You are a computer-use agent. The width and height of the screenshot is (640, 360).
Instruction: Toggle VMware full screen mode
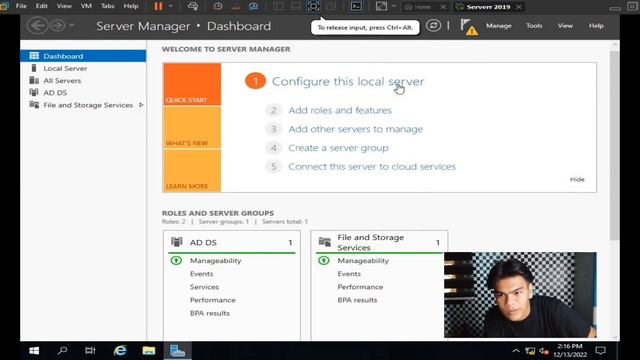tap(313, 6)
